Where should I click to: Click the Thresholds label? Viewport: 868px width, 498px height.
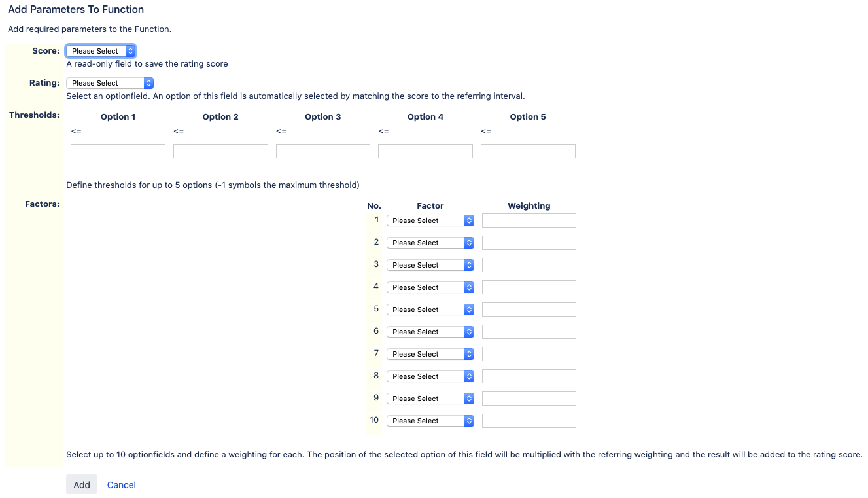pyautogui.click(x=34, y=115)
